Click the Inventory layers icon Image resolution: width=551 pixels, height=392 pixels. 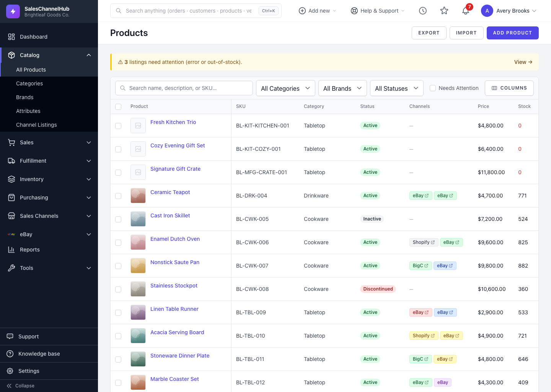[11, 179]
